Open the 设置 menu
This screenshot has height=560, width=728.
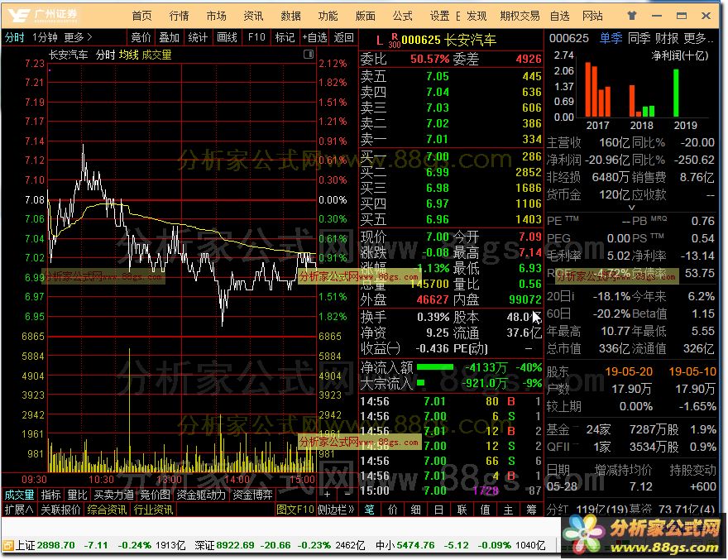pos(439,16)
